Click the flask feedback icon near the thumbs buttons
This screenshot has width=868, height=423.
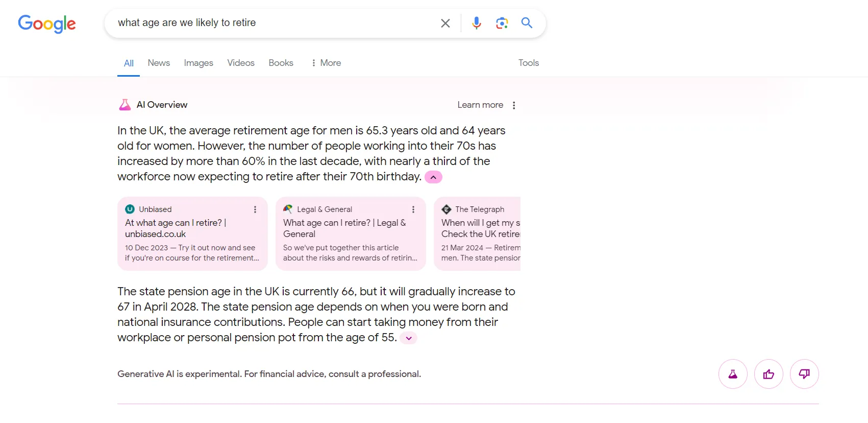(733, 374)
